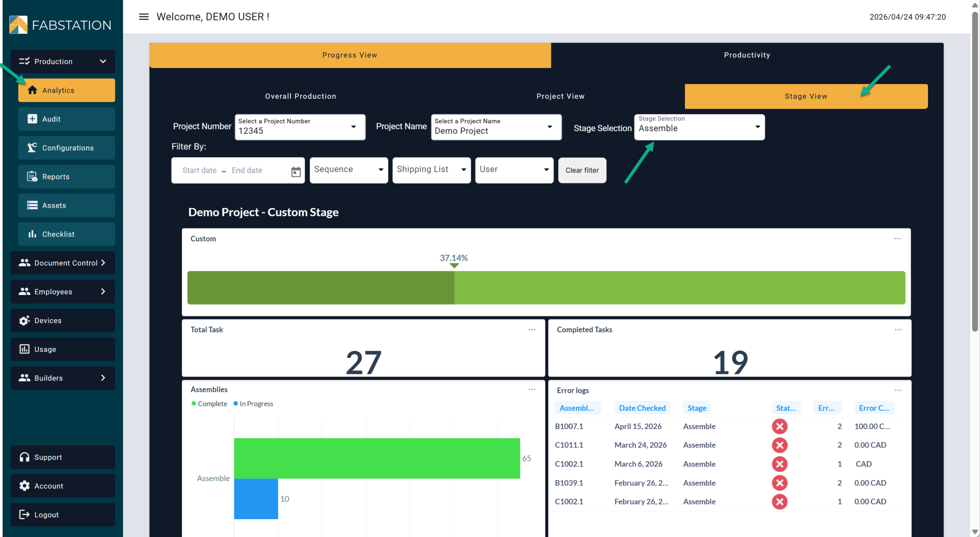Select the Project View tab
This screenshot has width=980, height=537.
pos(560,96)
